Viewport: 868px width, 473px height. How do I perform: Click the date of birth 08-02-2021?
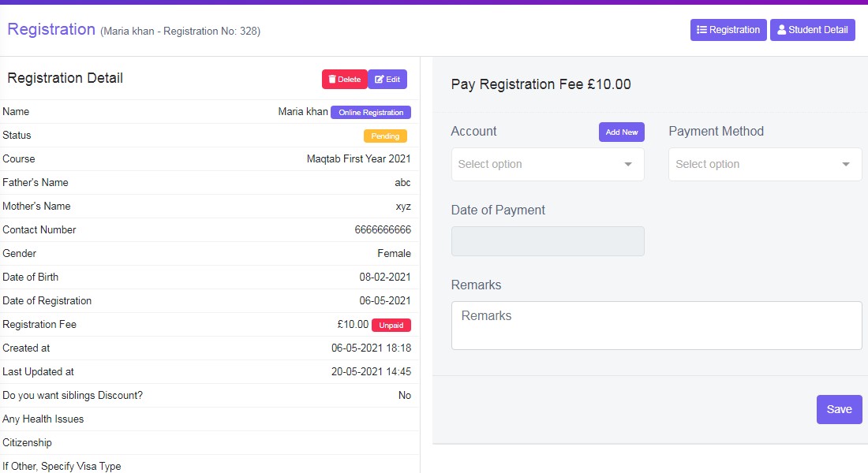click(385, 277)
